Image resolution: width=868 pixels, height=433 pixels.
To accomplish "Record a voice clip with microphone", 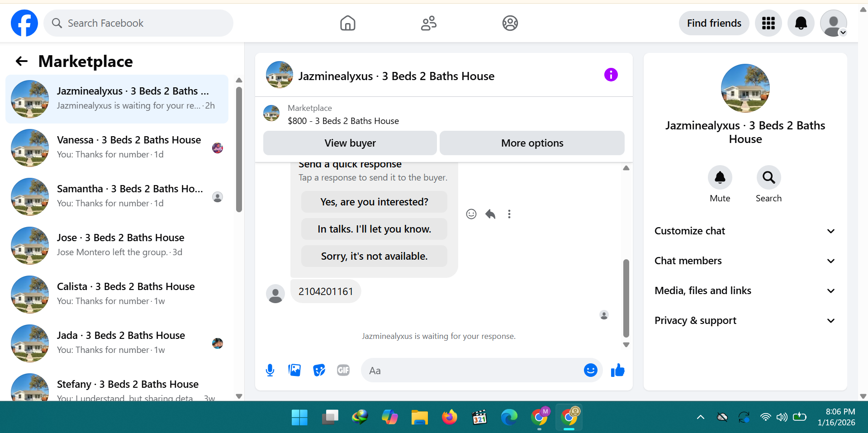I will [x=270, y=371].
